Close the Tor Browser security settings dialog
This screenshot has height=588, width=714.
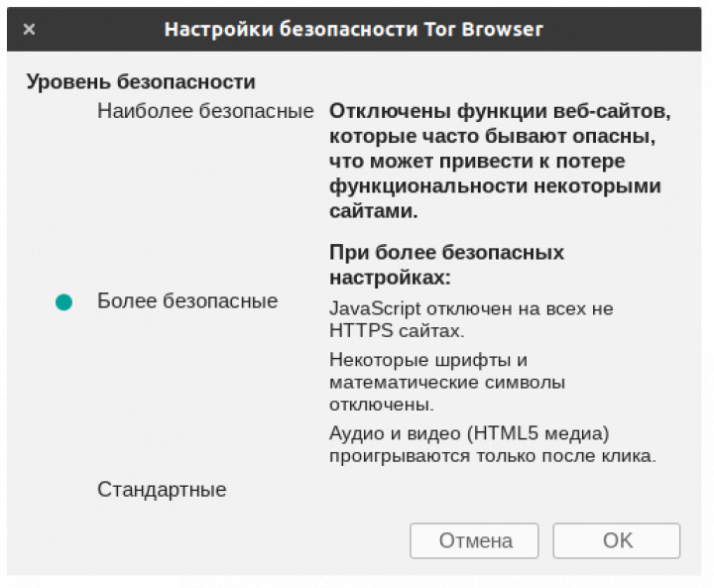click(29, 30)
